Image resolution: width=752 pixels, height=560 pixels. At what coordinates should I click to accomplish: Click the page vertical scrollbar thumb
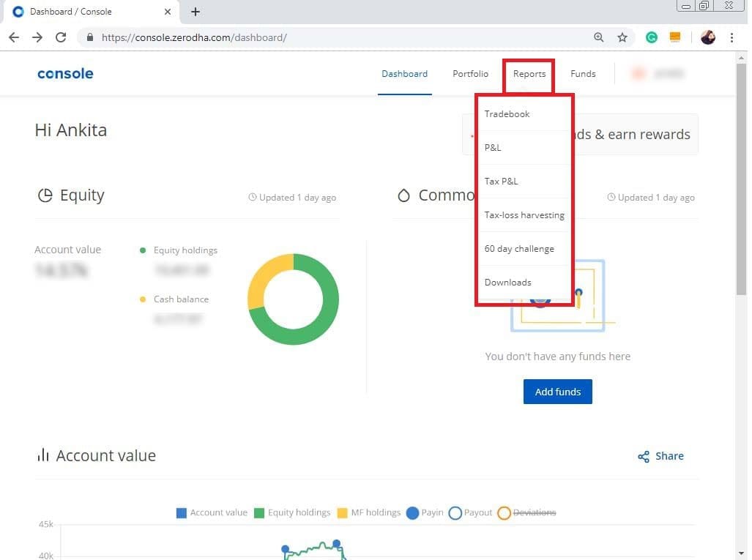741,179
